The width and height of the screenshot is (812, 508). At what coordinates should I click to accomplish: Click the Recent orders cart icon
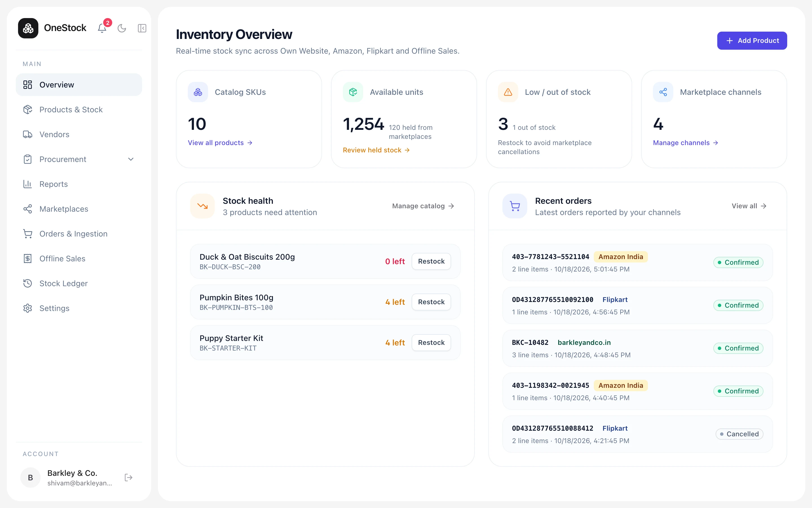point(515,206)
